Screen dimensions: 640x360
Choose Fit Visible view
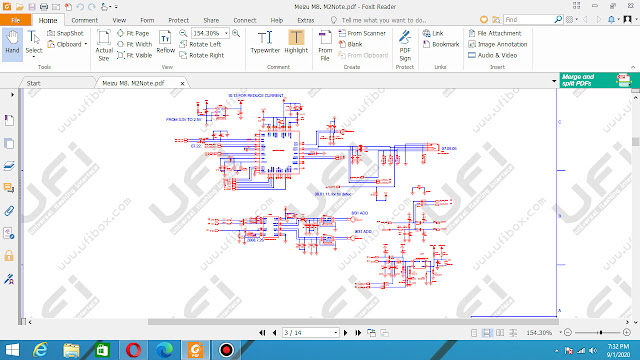coord(135,55)
